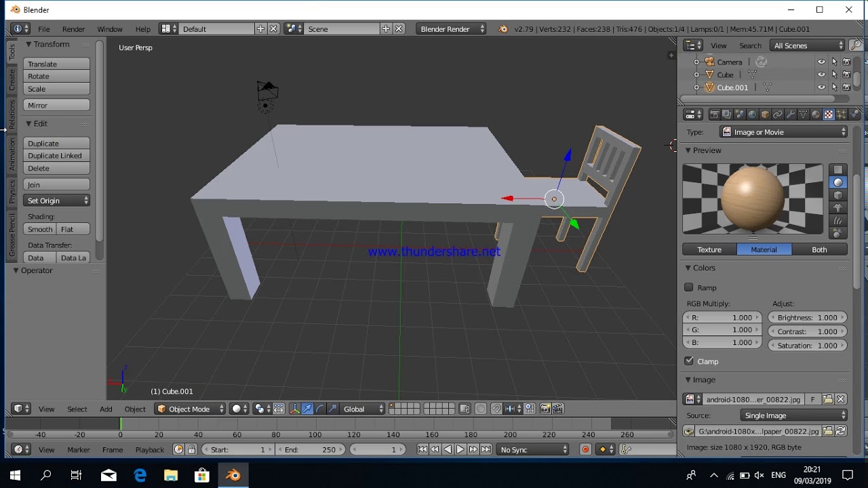Select the flat plane preview icon
This screenshot has width=868, height=488.
click(x=838, y=169)
